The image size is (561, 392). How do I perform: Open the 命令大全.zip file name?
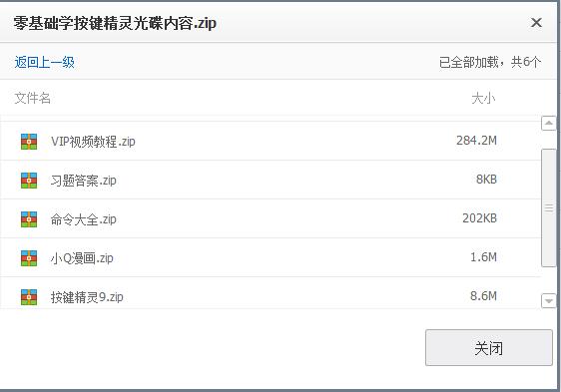coord(84,219)
